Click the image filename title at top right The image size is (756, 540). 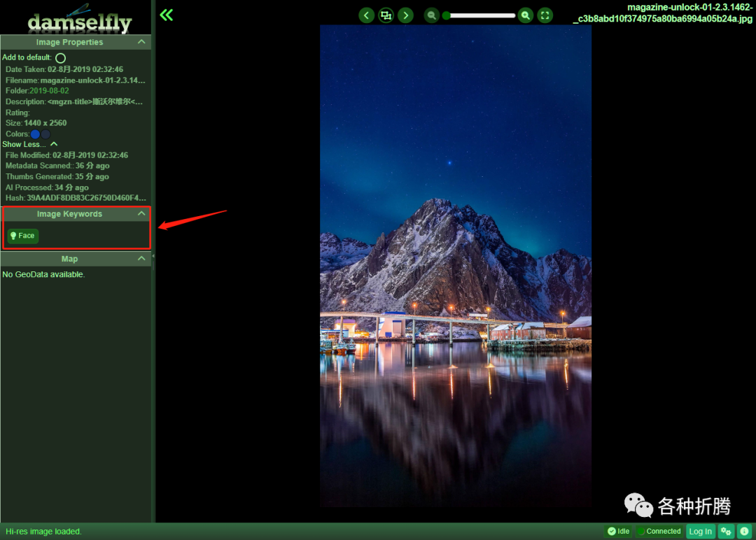662,13
